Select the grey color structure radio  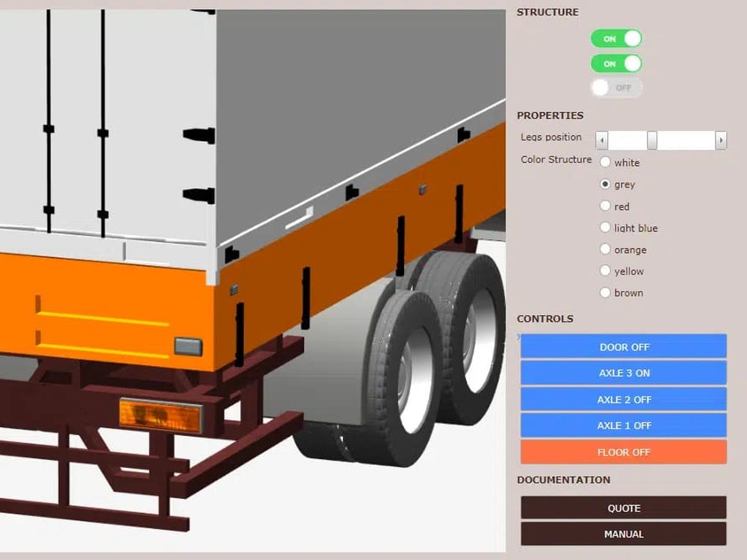[605, 184]
